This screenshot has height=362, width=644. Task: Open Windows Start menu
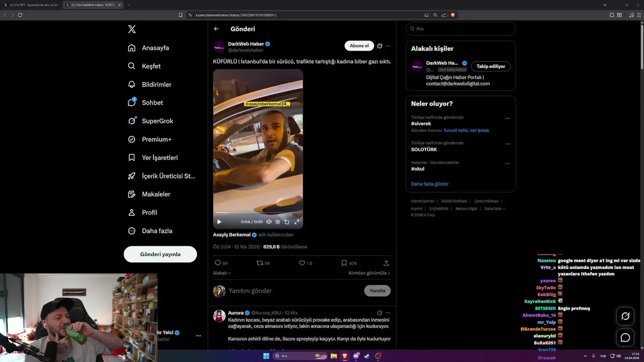266,356
